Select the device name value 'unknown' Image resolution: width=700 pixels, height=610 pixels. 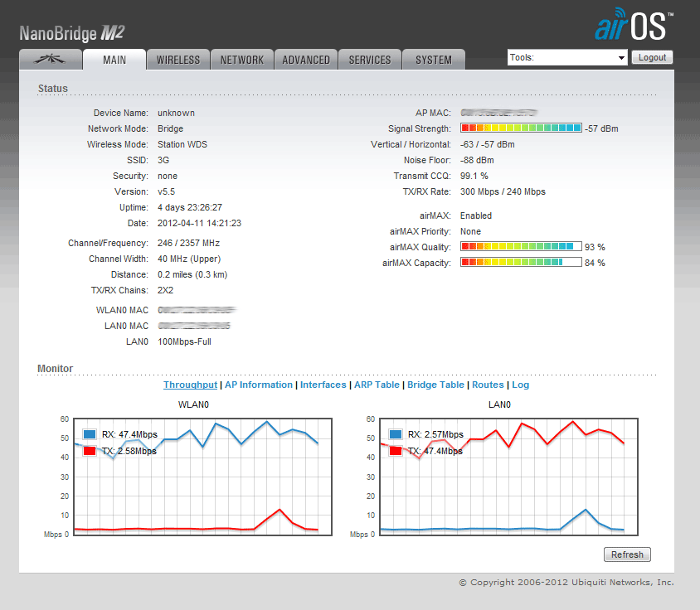[x=176, y=113]
